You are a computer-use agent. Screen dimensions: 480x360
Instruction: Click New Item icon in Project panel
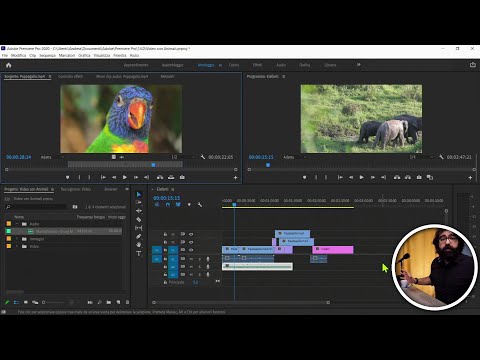click(x=118, y=302)
